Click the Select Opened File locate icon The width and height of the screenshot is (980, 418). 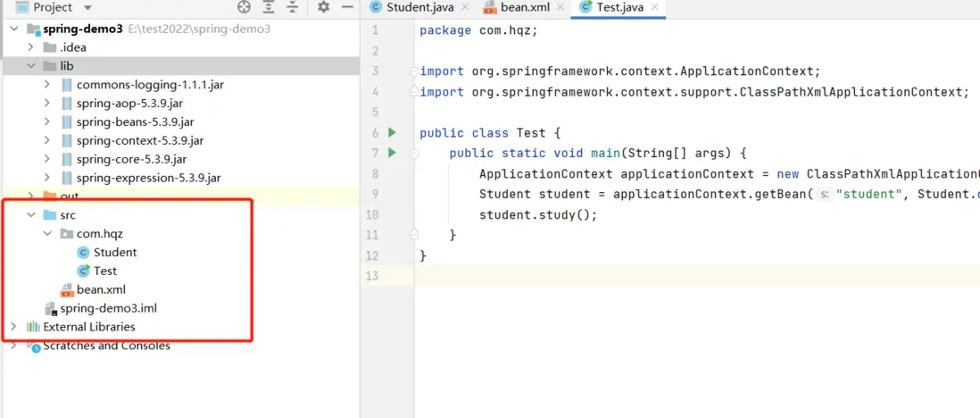click(245, 7)
